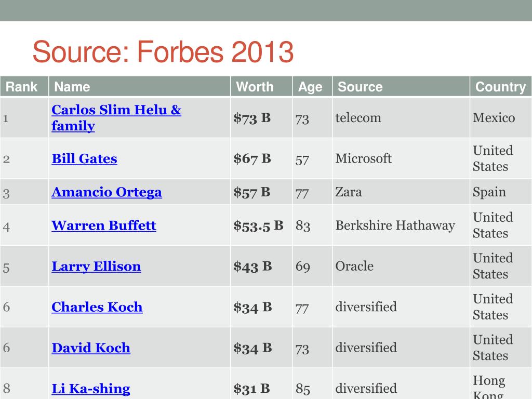Image resolution: width=532 pixels, height=399 pixels.
Task: Open the Larry Ellison link
Action: coord(96,267)
